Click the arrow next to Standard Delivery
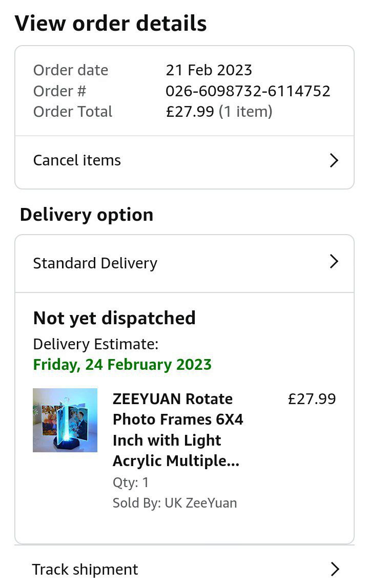This screenshot has height=588, width=369. click(334, 262)
